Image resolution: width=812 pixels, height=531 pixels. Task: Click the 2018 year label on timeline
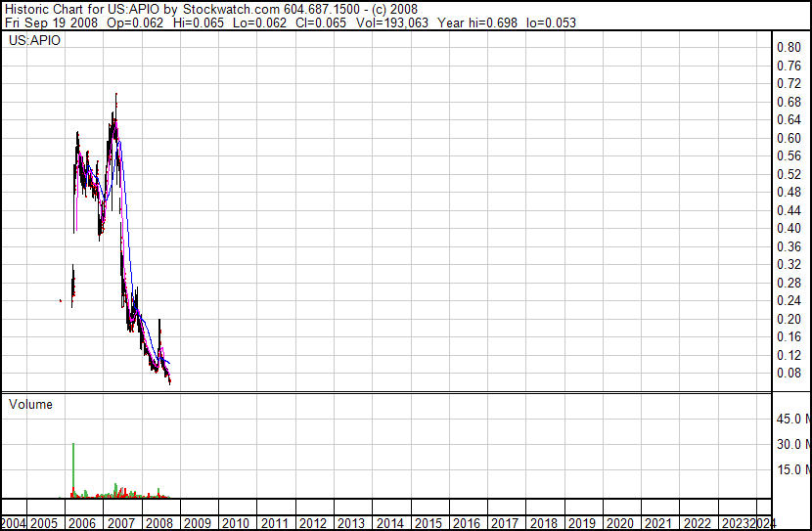[x=543, y=524]
